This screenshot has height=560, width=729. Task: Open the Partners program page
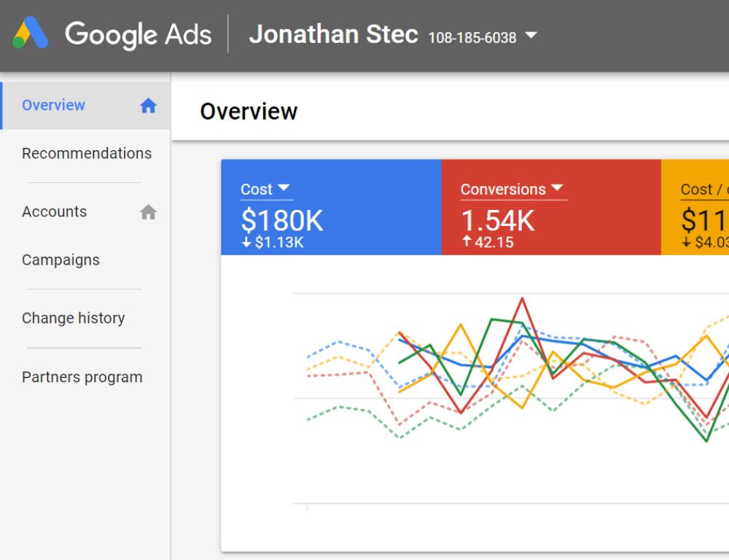(82, 377)
